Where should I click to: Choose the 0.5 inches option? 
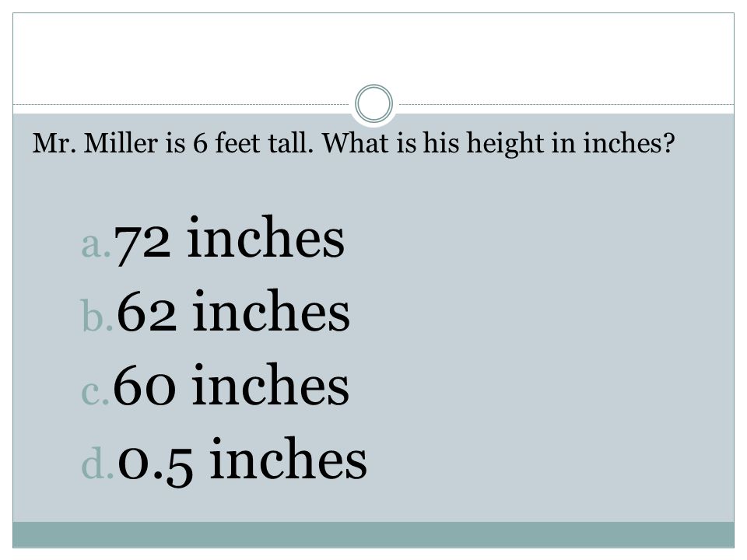242,460
